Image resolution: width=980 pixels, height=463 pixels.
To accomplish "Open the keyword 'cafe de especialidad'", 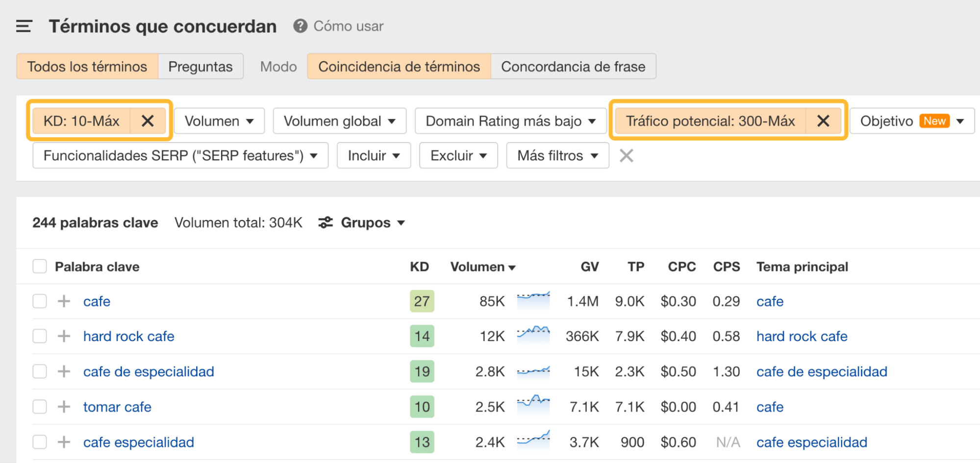I will 148,371.
